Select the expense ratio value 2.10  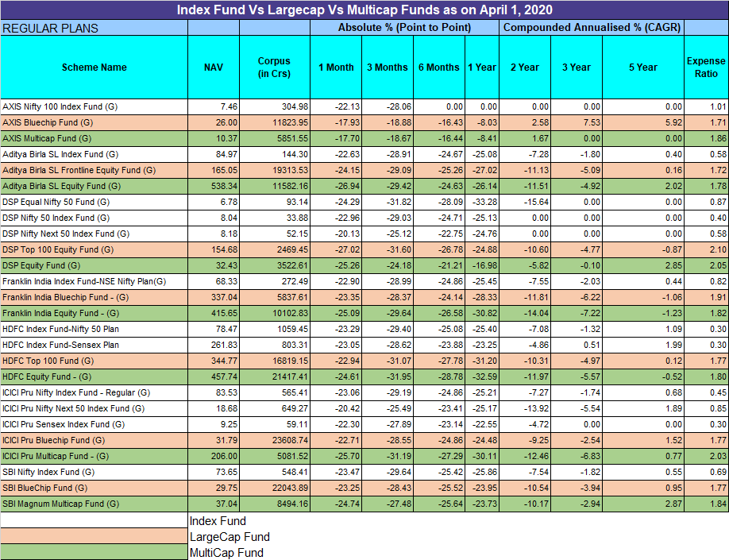click(x=719, y=249)
